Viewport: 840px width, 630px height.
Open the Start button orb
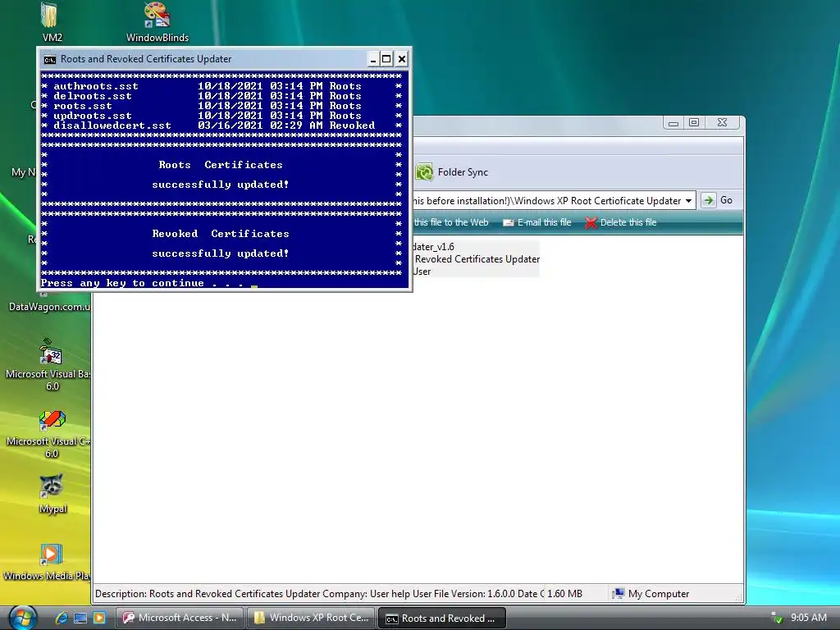coord(21,618)
